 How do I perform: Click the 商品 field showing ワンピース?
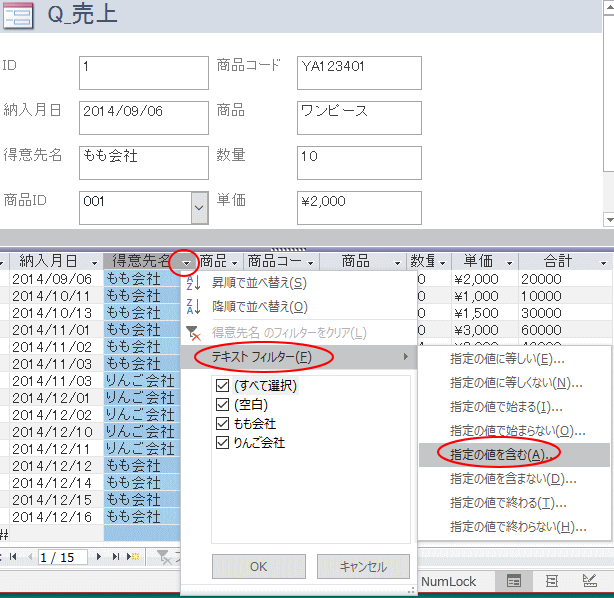point(359,118)
